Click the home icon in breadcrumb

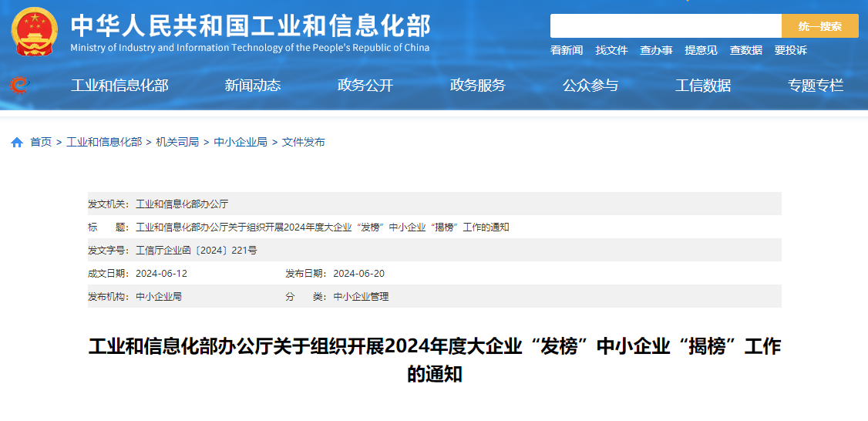click(17, 143)
